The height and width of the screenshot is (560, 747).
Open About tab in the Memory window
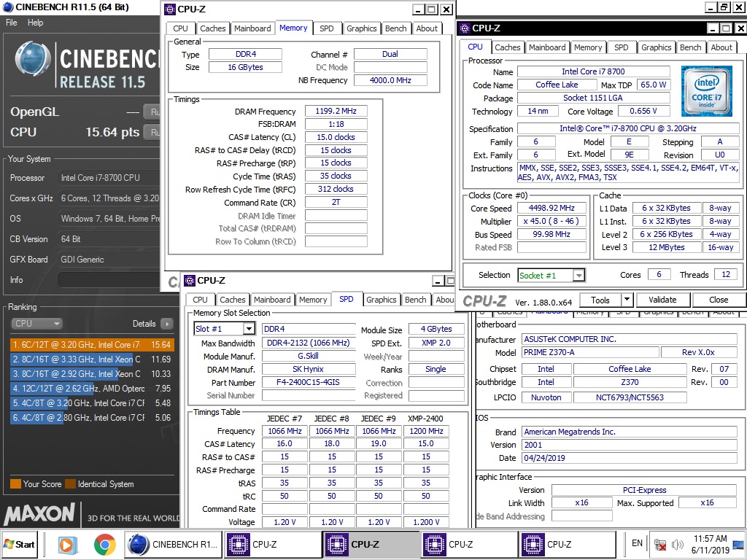(x=427, y=28)
